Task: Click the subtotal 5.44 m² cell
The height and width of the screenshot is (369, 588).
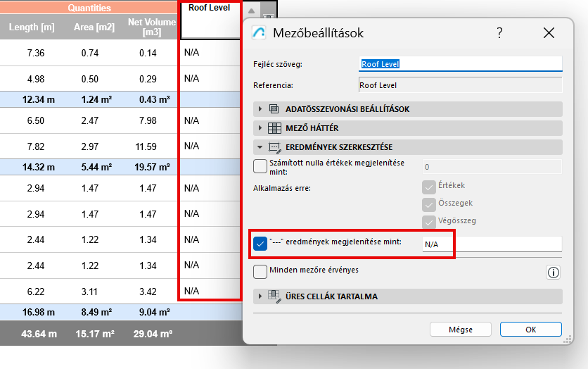Action: click(x=96, y=167)
